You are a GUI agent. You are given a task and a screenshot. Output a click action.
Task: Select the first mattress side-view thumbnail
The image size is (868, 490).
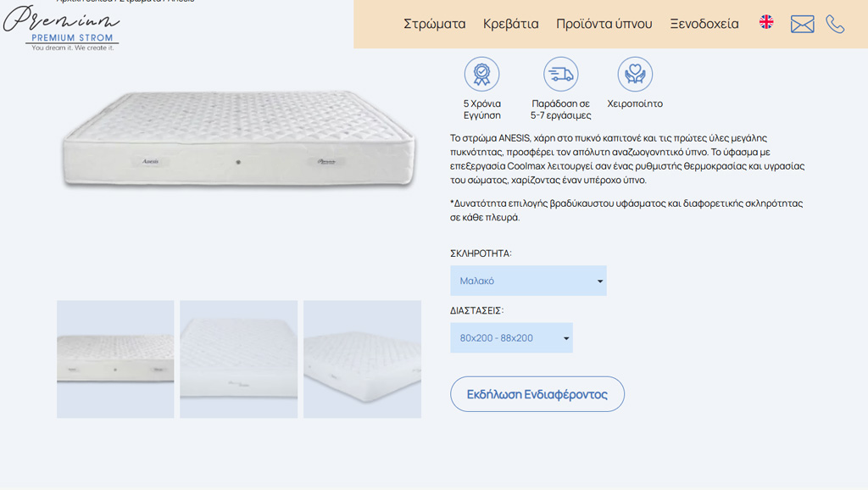pyautogui.click(x=115, y=359)
